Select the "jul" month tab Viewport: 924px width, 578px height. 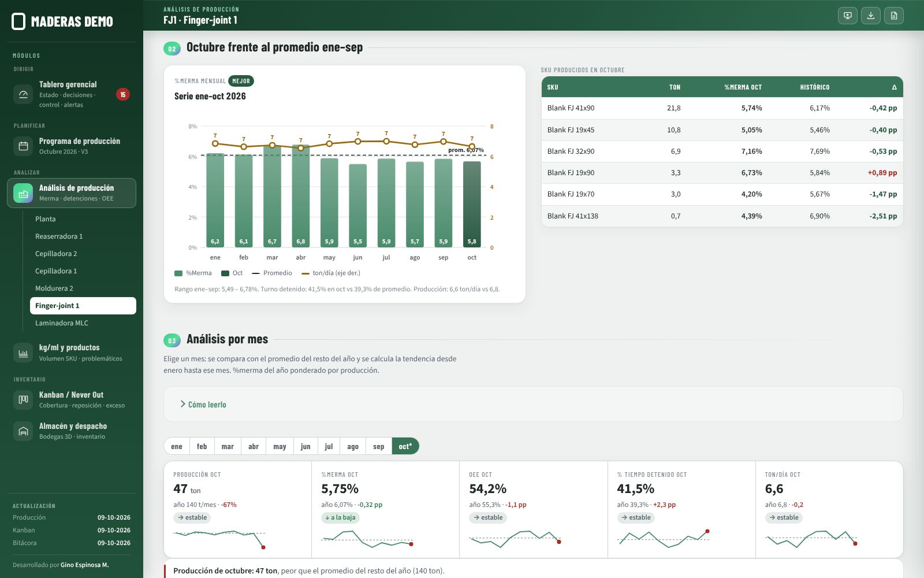coord(329,446)
